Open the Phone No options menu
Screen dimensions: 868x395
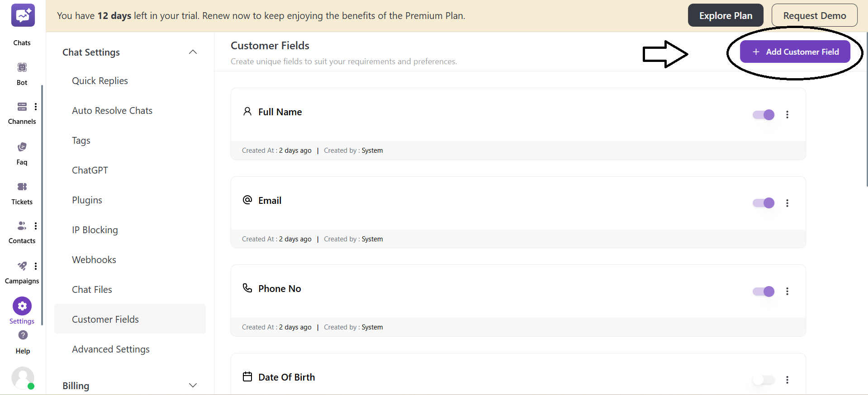(787, 292)
